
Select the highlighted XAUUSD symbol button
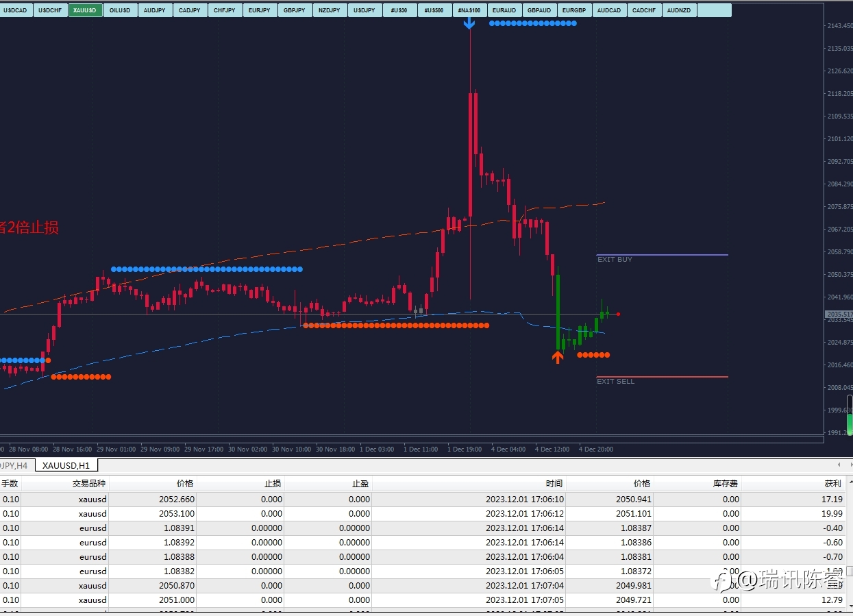click(86, 10)
